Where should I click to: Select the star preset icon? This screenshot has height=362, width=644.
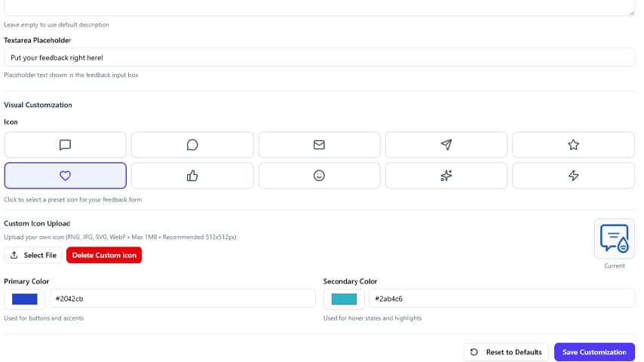(573, 145)
